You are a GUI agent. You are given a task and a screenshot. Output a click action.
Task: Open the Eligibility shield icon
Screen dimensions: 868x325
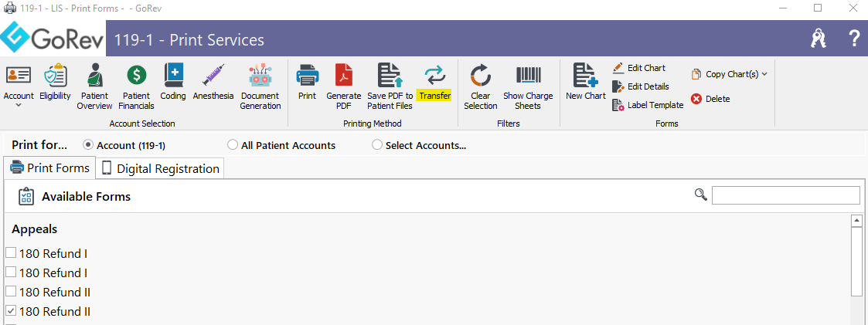(55, 75)
